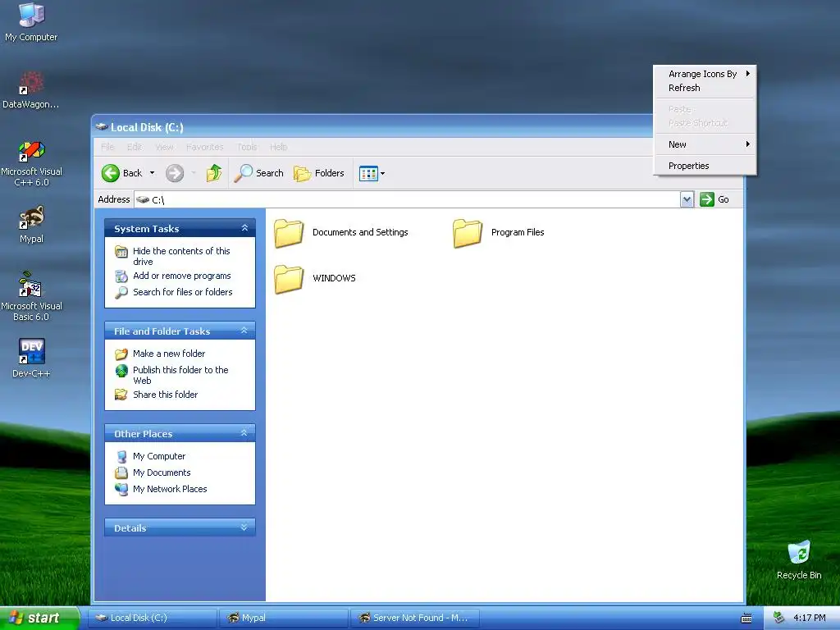Open the Address bar dropdown
Viewport: 840px width, 630px height.
[x=687, y=199]
